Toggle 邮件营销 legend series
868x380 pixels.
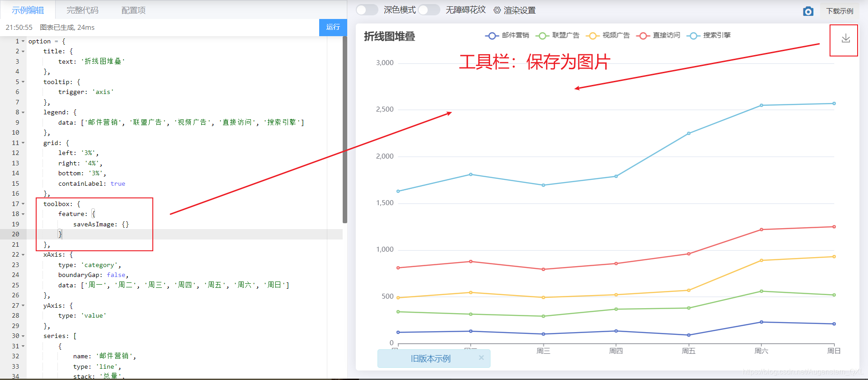point(507,35)
